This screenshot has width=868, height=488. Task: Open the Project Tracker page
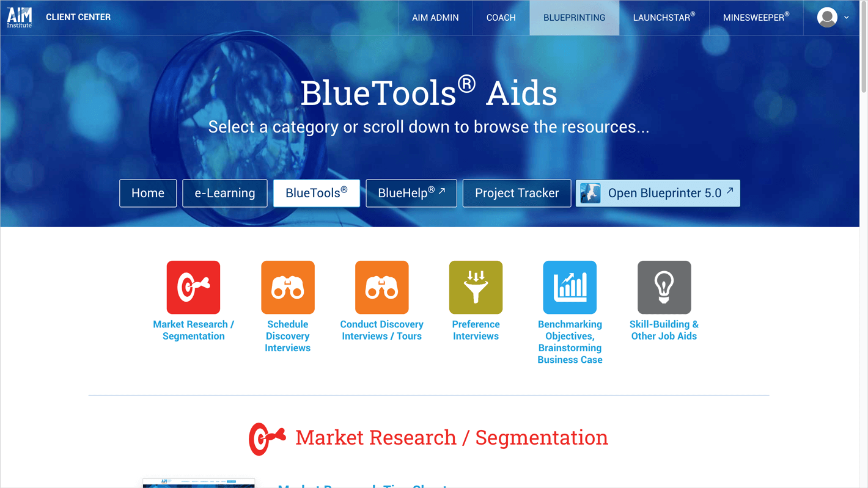(517, 193)
